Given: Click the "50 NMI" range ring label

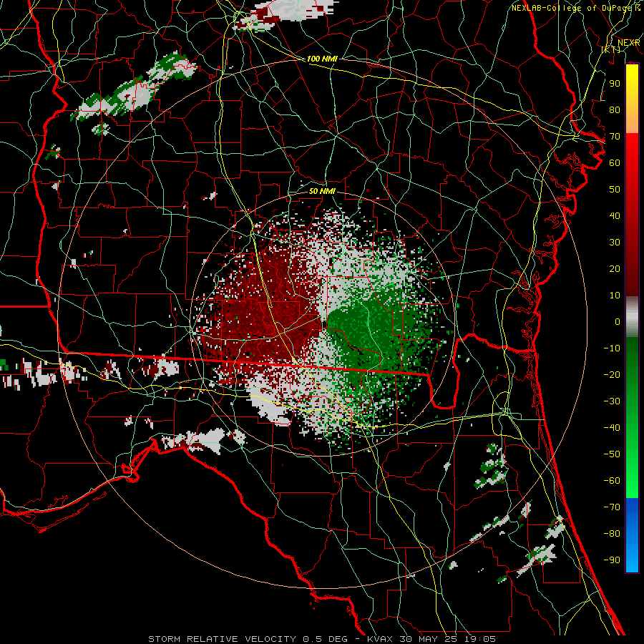Looking at the screenshot, I should click(x=323, y=191).
